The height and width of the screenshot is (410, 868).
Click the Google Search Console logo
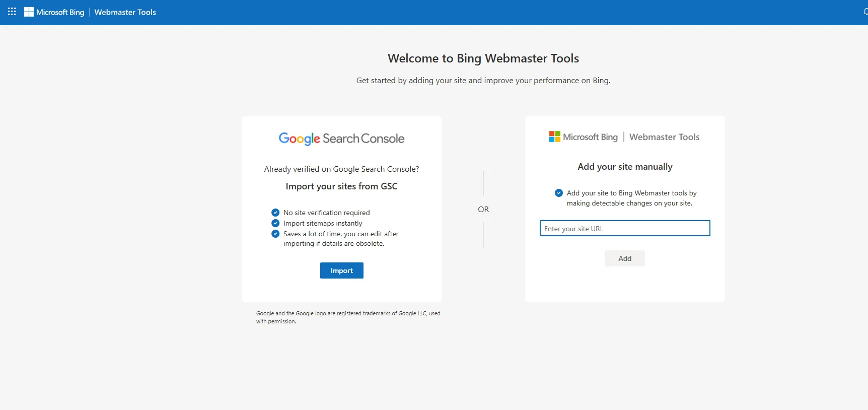[x=341, y=139]
